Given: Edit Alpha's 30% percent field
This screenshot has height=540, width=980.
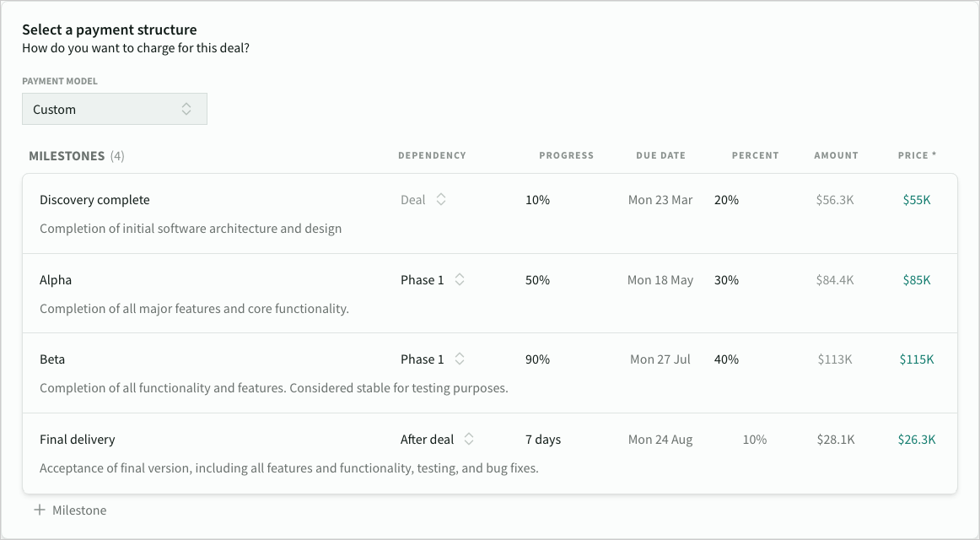Looking at the screenshot, I should coord(726,280).
